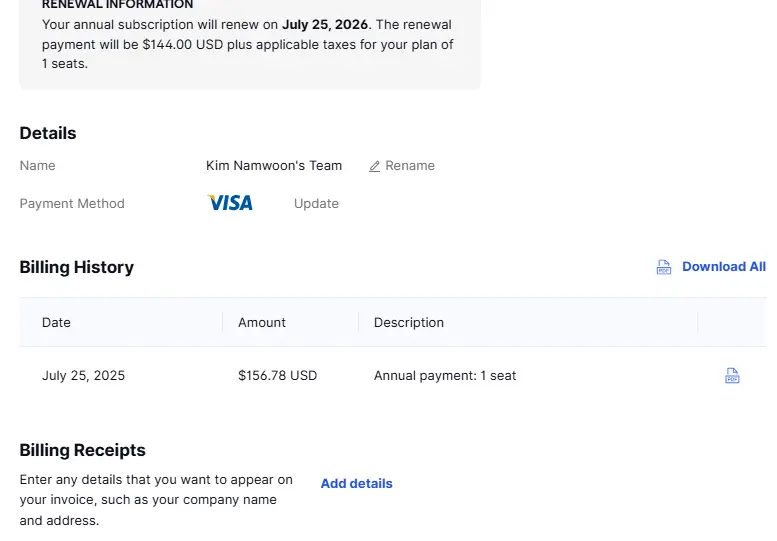Viewport: 777px width, 541px height.
Task: Update the payment method
Action: click(x=316, y=204)
